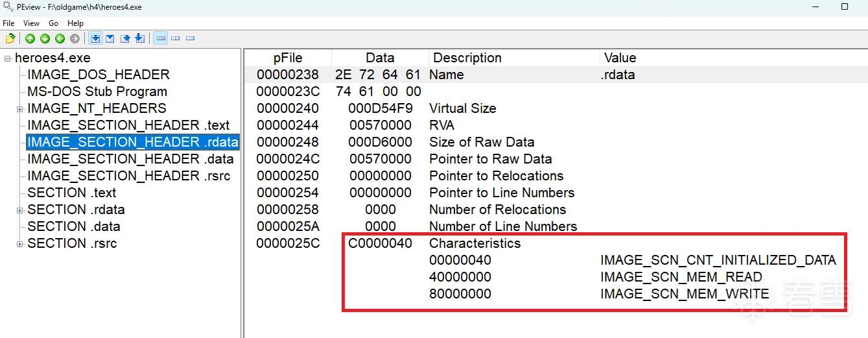Click the green up arrow button
This screenshot has width=868, height=338.
pos(30,39)
